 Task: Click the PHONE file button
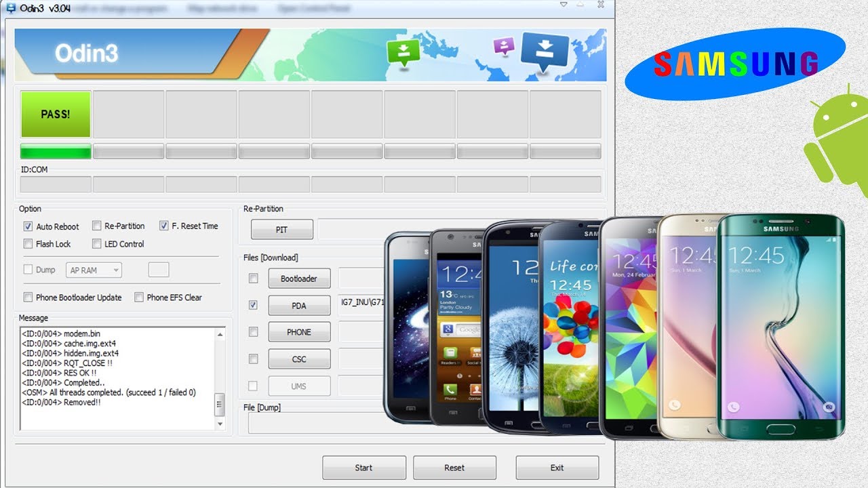point(299,332)
